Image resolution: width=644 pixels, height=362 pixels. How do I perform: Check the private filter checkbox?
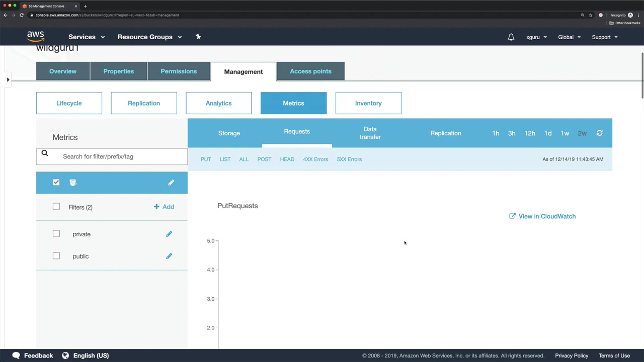pos(56,234)
